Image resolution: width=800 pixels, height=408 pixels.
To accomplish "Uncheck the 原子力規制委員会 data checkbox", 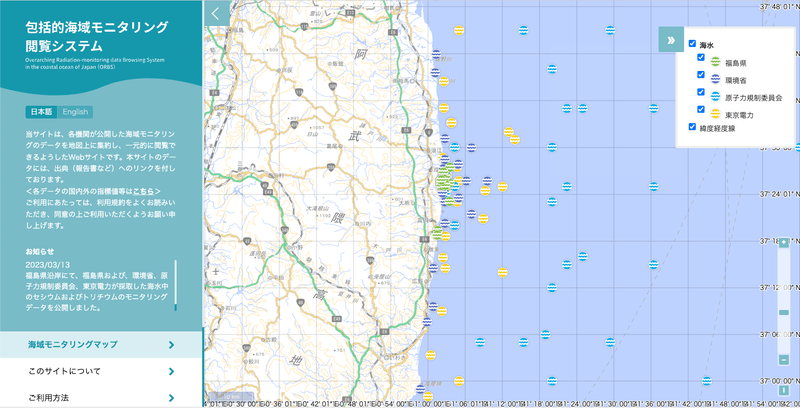I will (701, 92).
